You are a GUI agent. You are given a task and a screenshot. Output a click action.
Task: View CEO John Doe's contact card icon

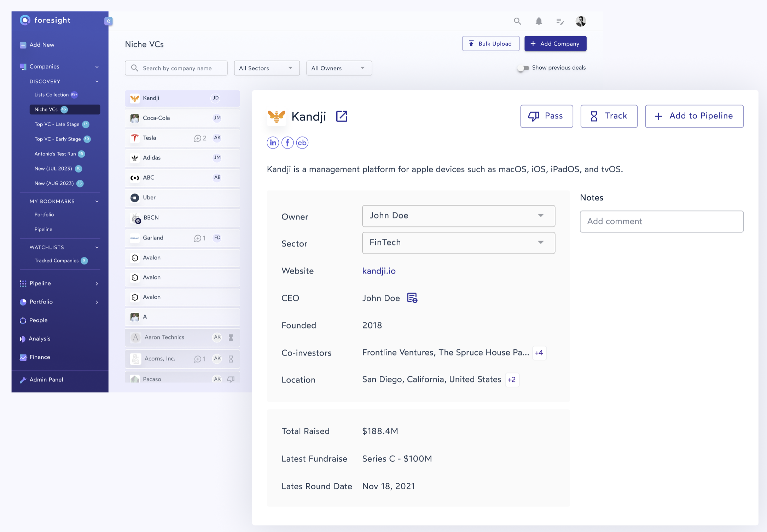[413, 298]
